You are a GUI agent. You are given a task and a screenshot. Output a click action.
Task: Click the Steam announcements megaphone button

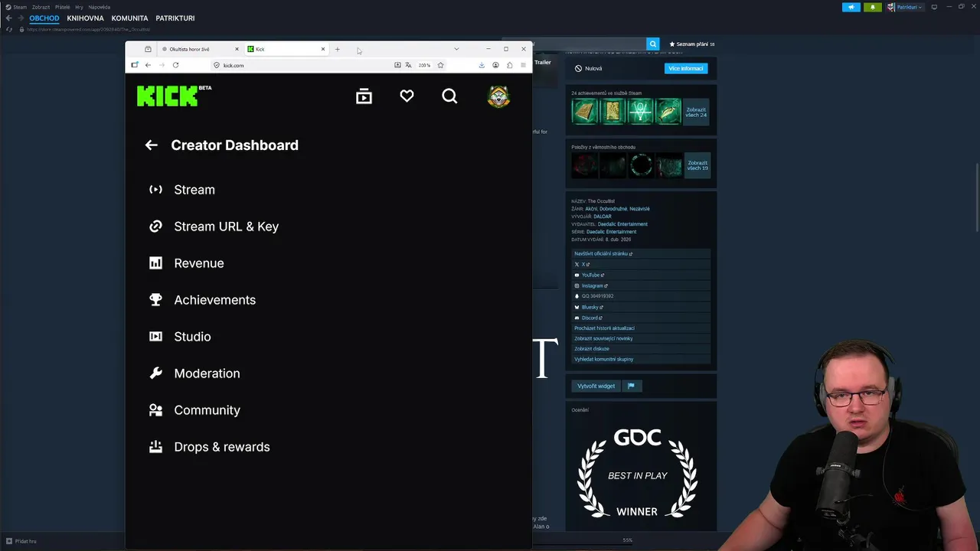(851, 7)
